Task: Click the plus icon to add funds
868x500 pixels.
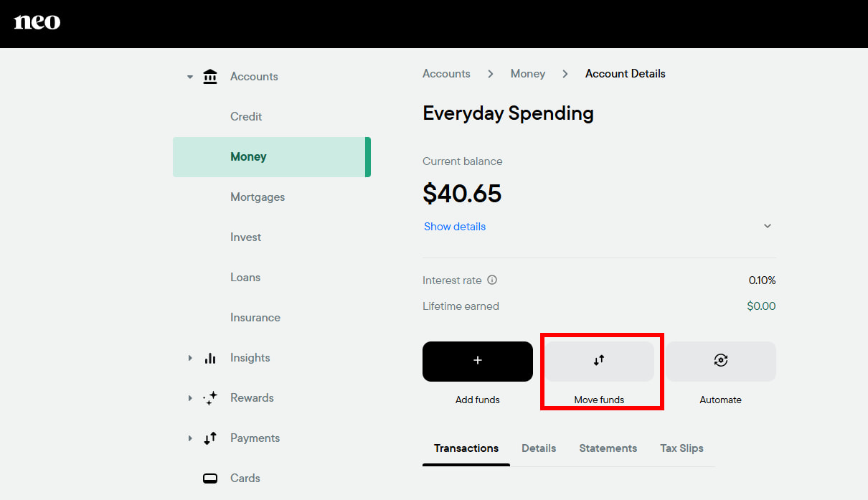Action: tap(477, 361)
